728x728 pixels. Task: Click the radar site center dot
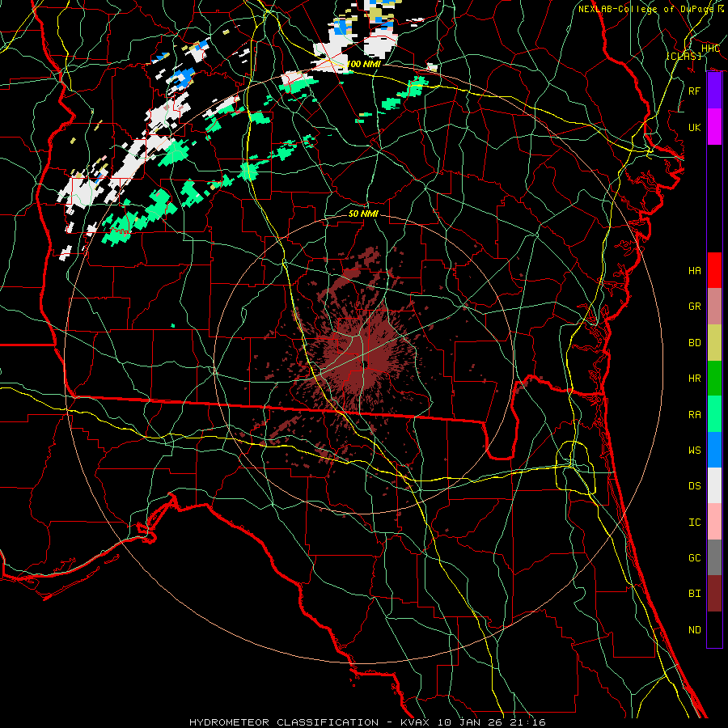(366, 364)
